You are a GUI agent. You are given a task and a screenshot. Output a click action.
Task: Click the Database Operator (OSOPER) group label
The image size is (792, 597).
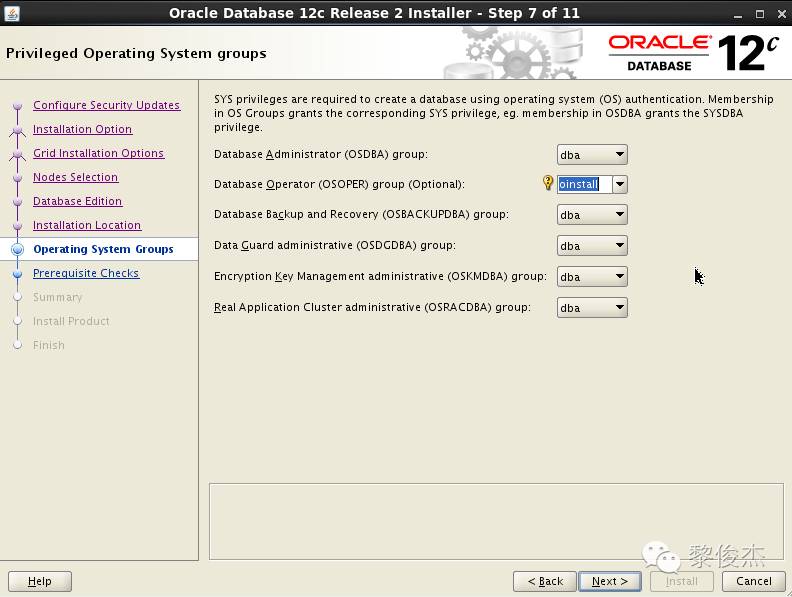(x=339, y=184)
